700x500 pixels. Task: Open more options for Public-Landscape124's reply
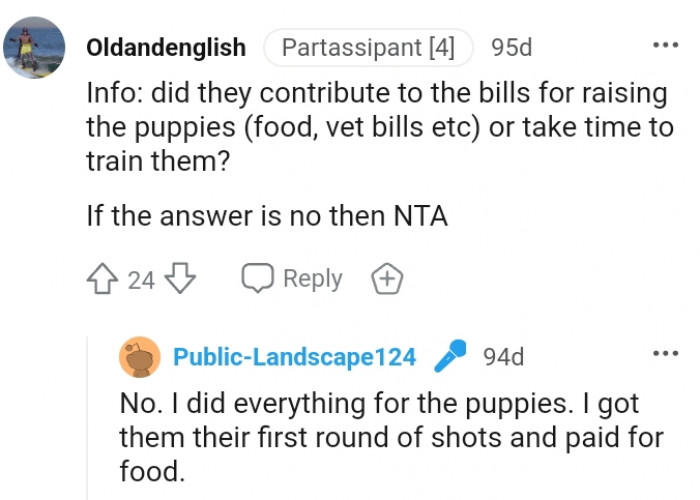[665, 354]
